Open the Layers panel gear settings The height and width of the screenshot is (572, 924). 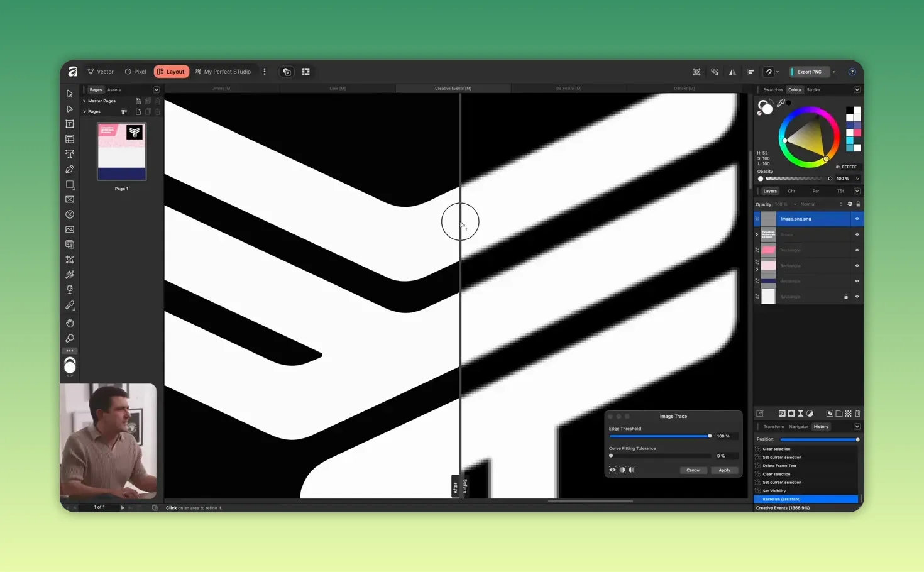point(850,204)
